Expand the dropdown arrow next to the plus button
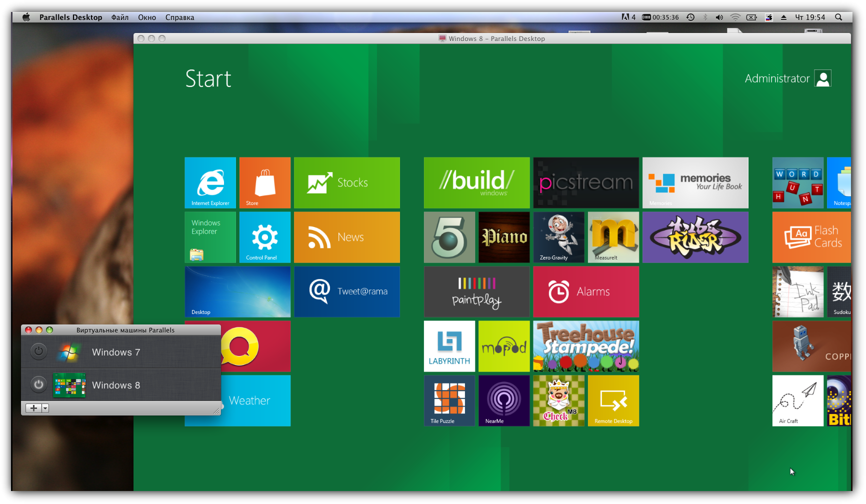 point(45,408)
